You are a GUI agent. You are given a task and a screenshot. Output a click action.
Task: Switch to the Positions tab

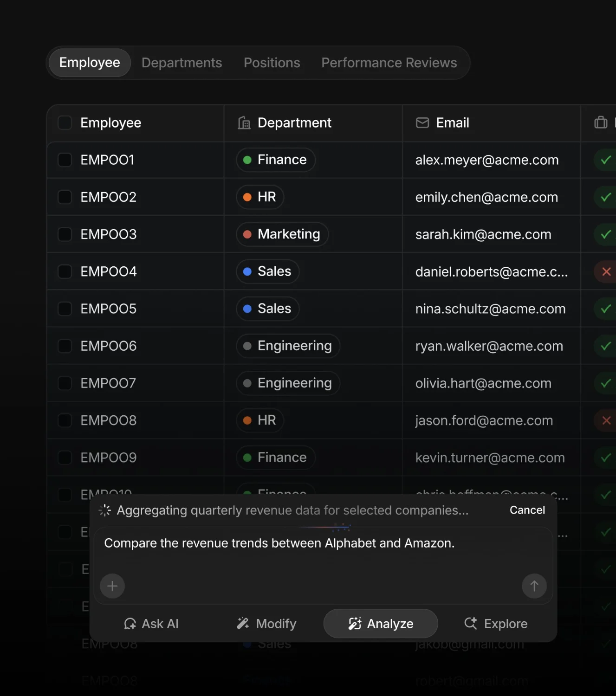click(x=272, y=63)
